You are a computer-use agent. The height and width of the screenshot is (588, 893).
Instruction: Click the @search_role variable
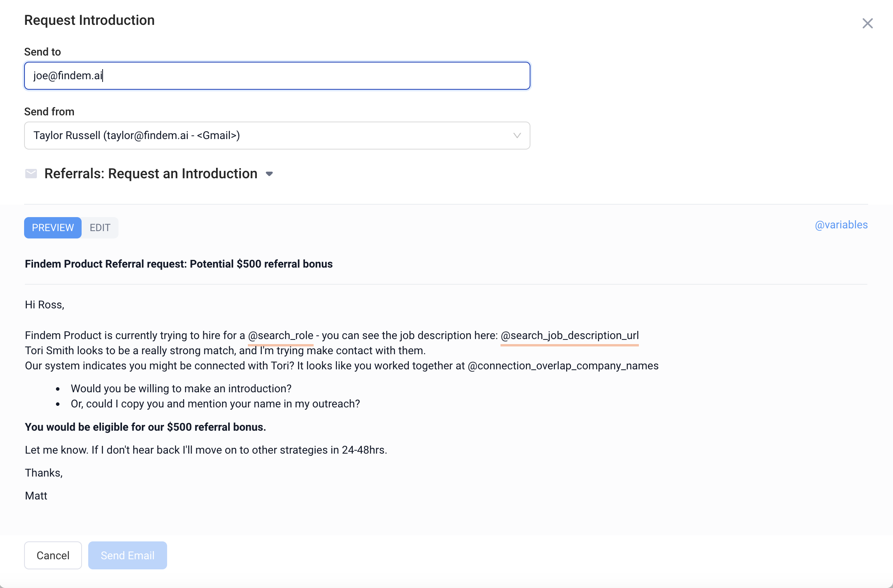[x=281, y=336]
